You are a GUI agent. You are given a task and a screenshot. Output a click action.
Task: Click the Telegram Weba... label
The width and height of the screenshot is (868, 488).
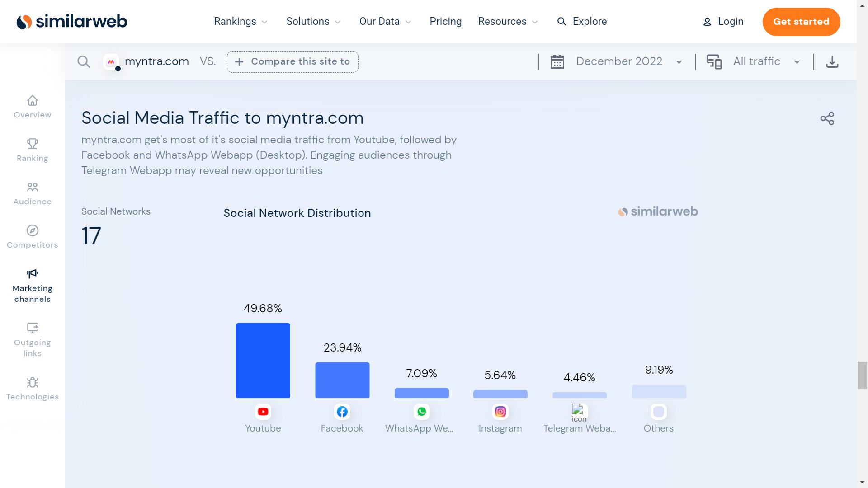click(x=580, y=428)
